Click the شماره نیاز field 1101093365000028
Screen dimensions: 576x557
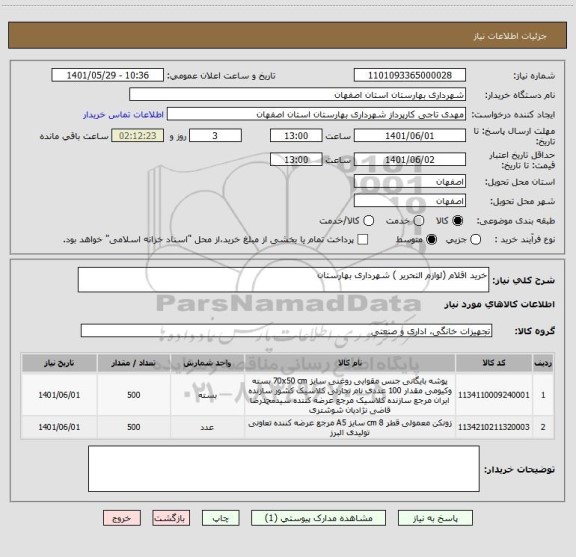point(410,75)
